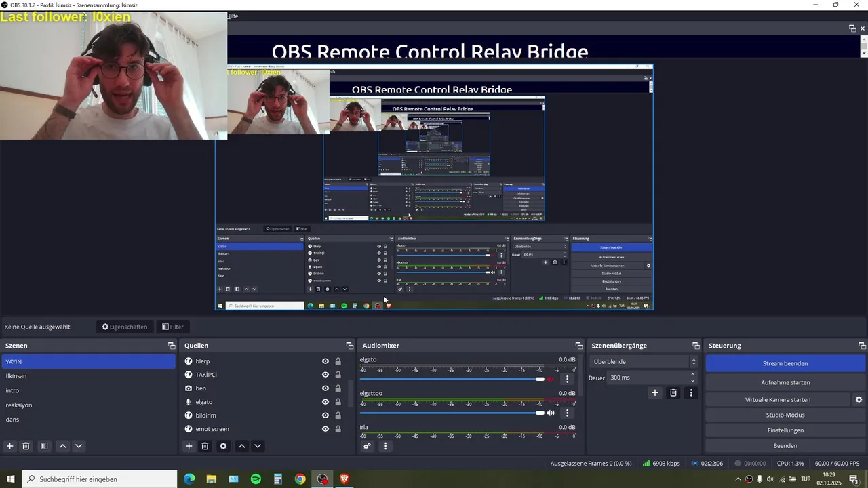Undock the Quellen panel
The width and height of the screenshot is (868, 488).
tap(350, 346)
